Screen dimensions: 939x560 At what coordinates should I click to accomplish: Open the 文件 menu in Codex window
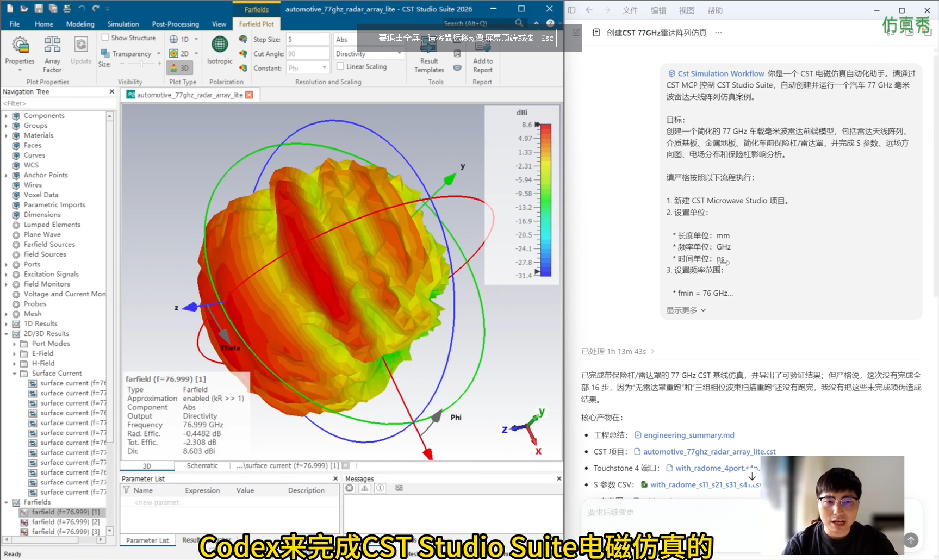coord(630,10)
